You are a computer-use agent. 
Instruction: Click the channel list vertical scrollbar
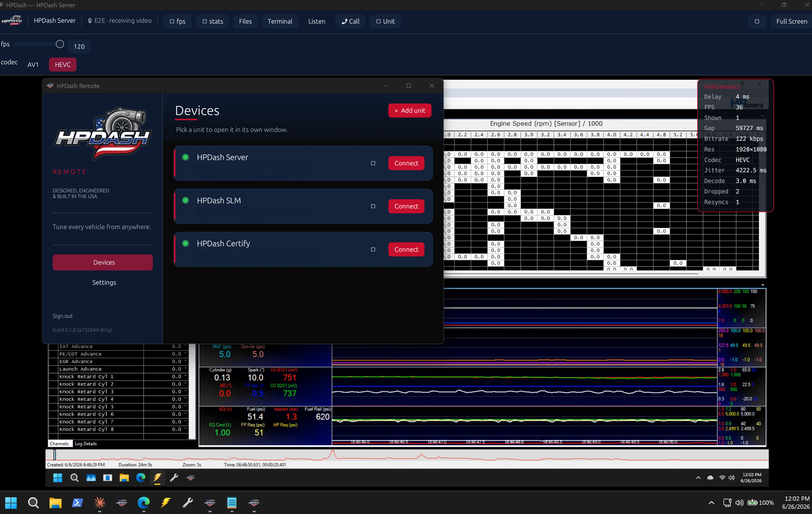[x=192, y=391]
